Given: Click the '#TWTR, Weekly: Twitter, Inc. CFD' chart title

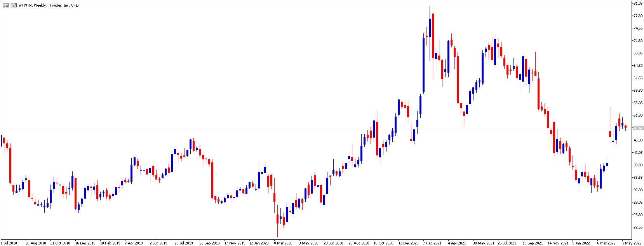Looking at the screenshot, I should pos(49,5).
